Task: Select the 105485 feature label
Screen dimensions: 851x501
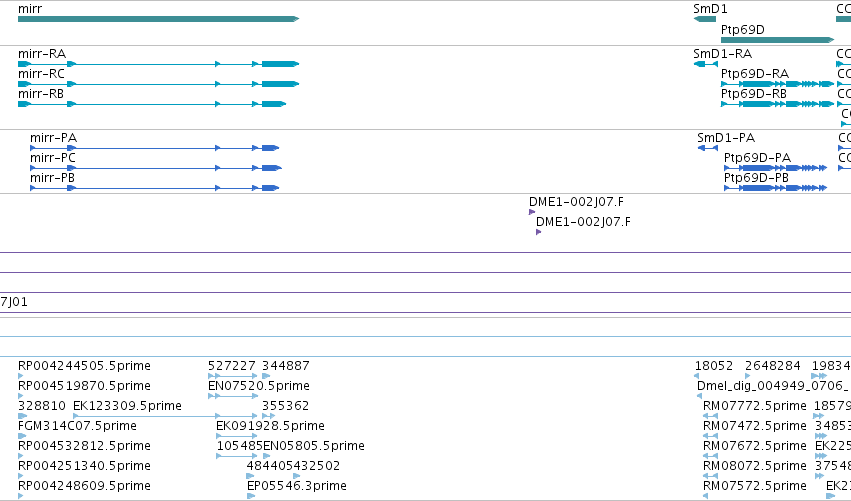Action: [239, 446]
